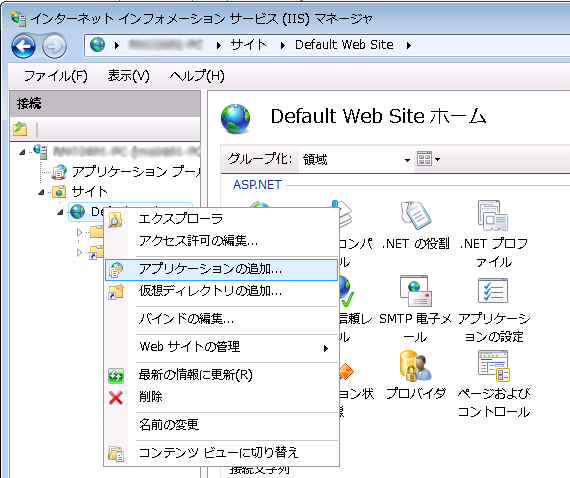
Task: Click the arrow after Default Web Site in breadcrumb
Action: click(409, 45)
